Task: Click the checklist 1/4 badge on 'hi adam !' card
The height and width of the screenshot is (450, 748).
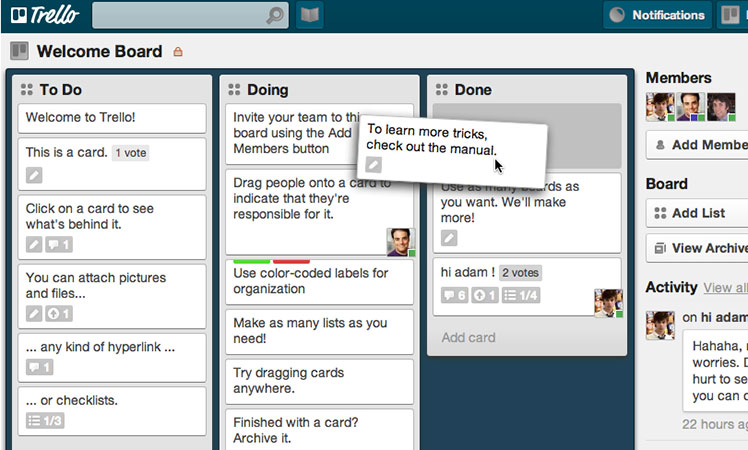Action: point(521,295)
